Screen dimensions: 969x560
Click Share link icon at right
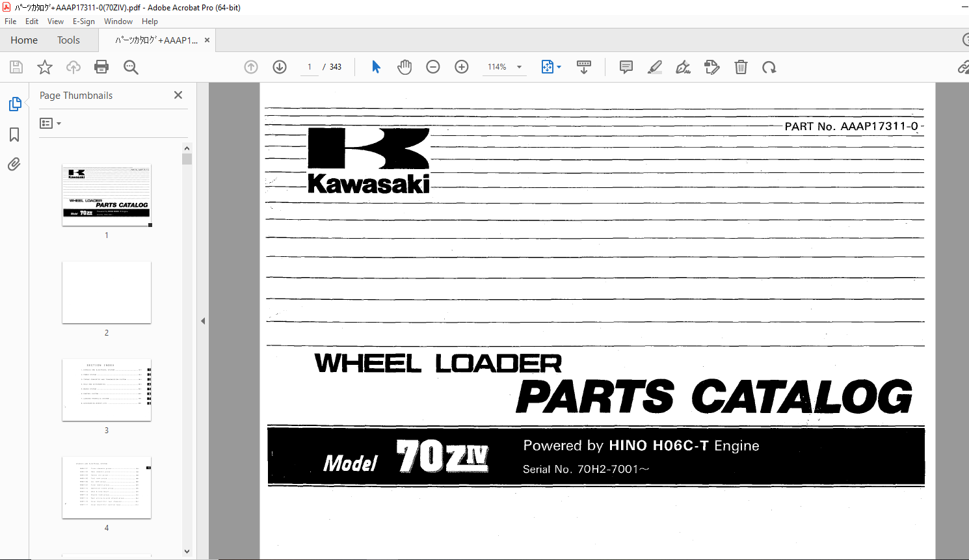963,67
